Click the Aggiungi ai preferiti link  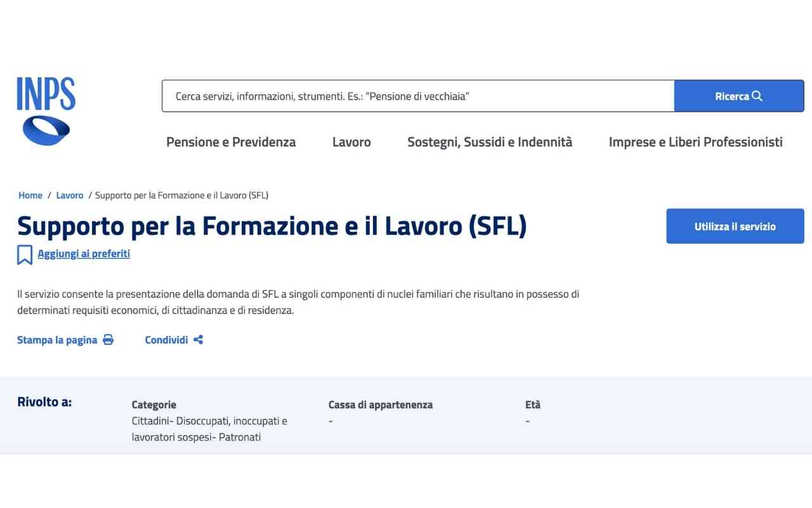click(84, 254)
